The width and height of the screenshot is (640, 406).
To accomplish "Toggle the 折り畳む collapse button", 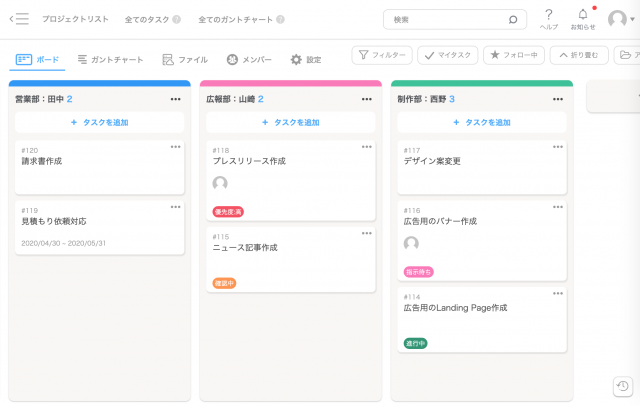I will (580, 55).
